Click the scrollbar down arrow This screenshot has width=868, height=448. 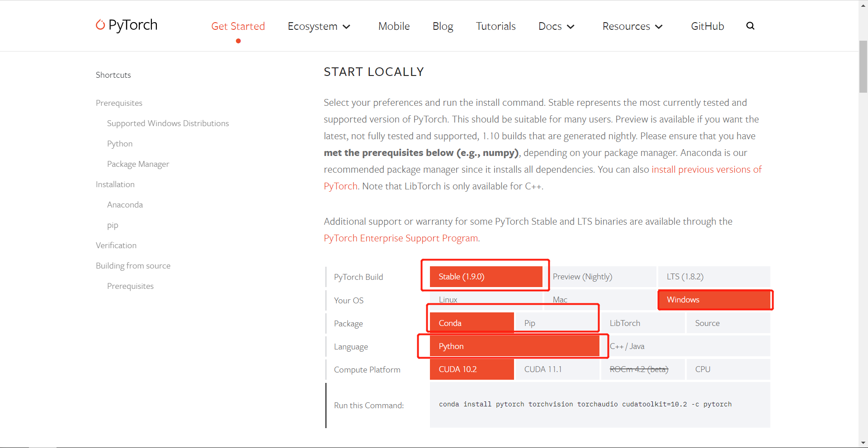pyautogui.click(x=863, y=443)
